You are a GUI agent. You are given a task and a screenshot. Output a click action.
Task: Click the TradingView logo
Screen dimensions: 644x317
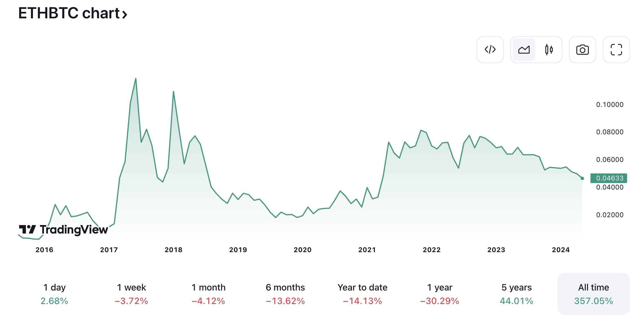click(63, 230)
